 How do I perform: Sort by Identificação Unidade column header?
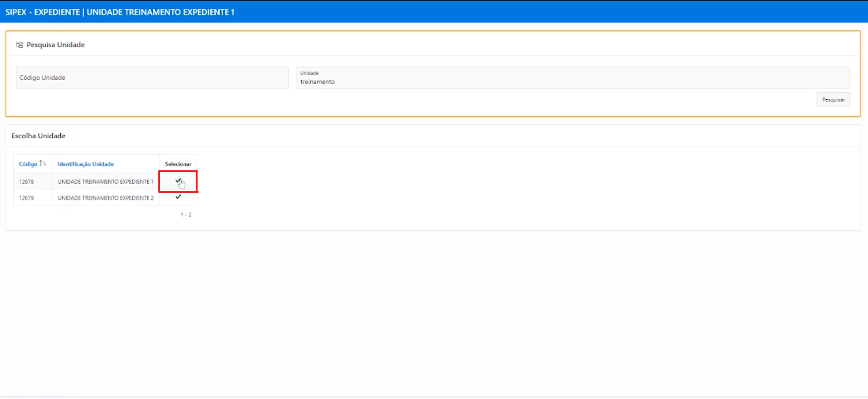pyautogui.click(x=86, y=164)
